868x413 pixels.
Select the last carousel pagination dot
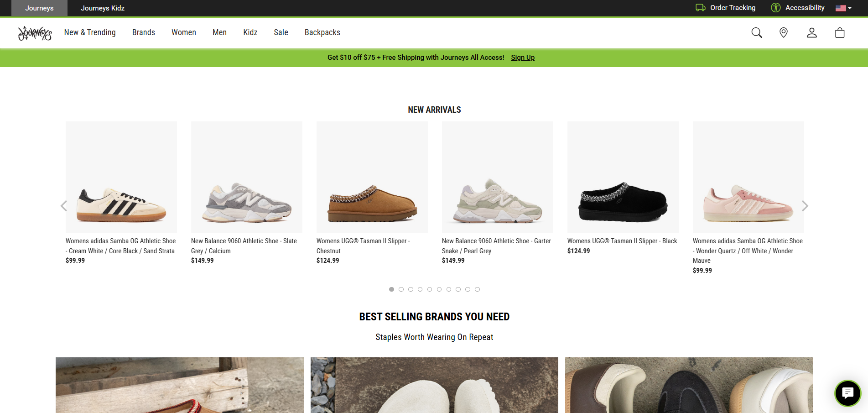tap(477, 289)
